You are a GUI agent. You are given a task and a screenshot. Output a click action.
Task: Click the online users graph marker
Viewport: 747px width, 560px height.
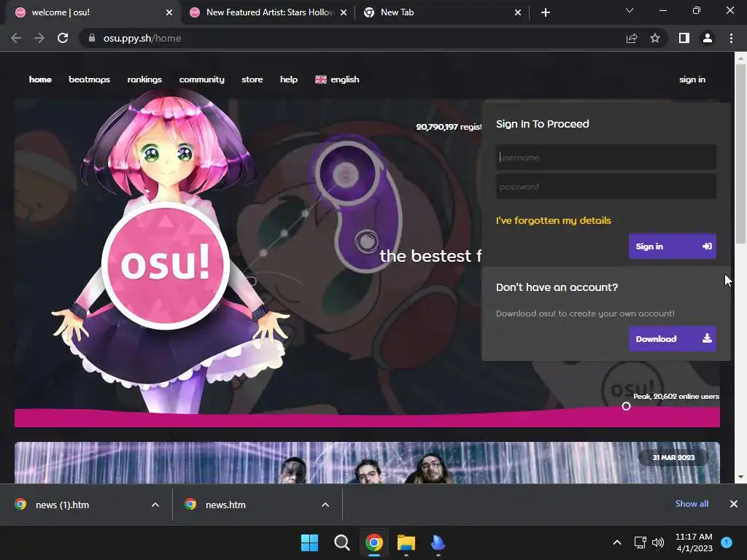(x=626, y=406)
